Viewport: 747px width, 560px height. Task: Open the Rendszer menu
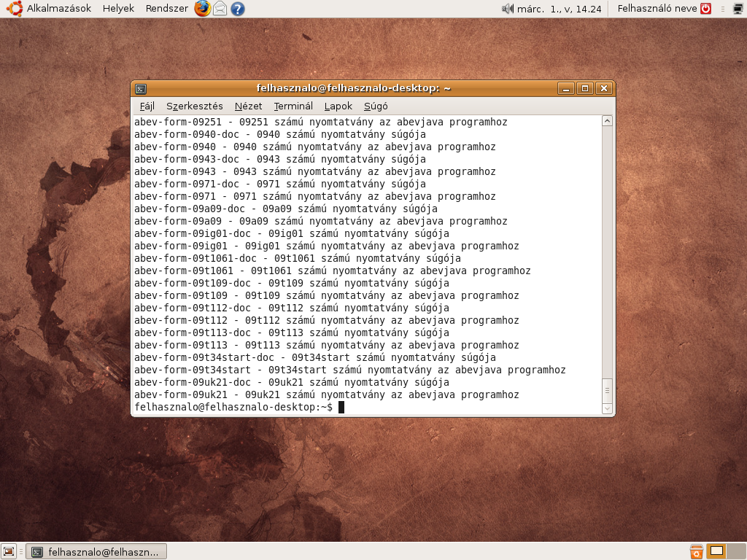(x=167, y=9)
